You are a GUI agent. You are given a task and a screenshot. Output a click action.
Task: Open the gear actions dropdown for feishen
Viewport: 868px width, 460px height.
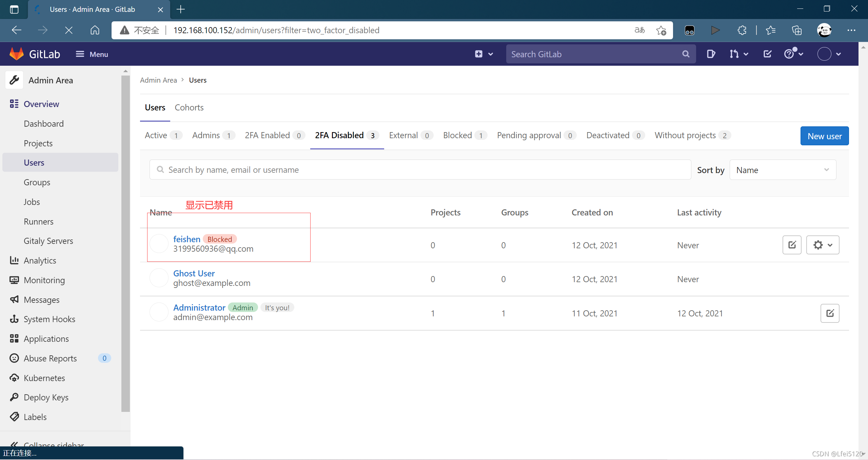click(822, 245)
